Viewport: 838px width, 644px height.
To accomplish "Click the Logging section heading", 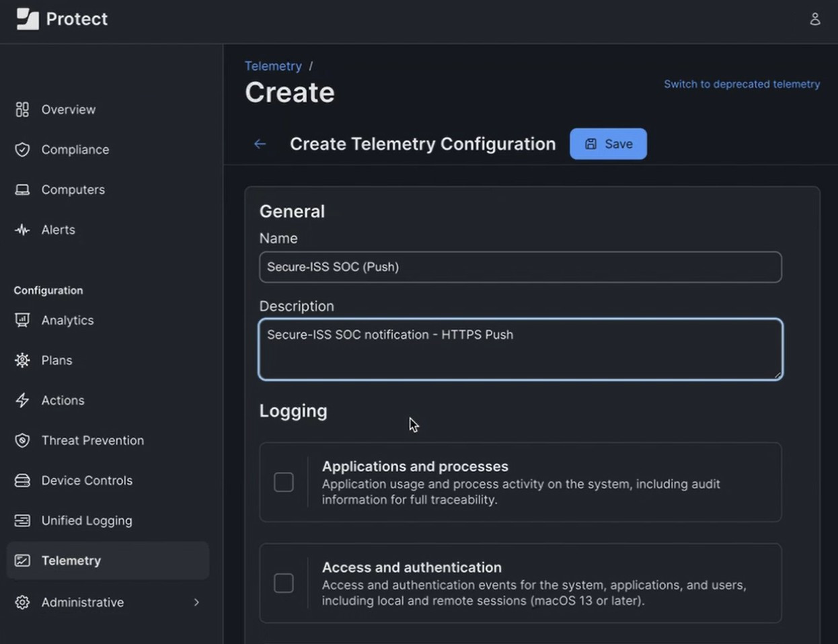I will [x=293, y=411].
